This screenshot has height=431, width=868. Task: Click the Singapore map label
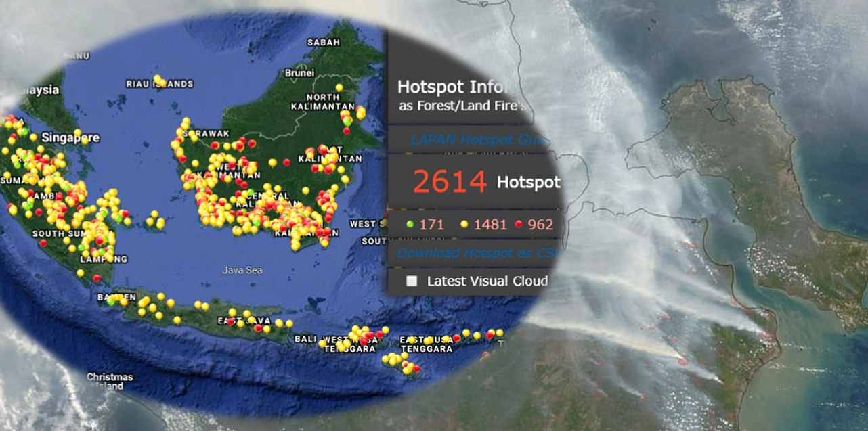(x=70, y=137)
